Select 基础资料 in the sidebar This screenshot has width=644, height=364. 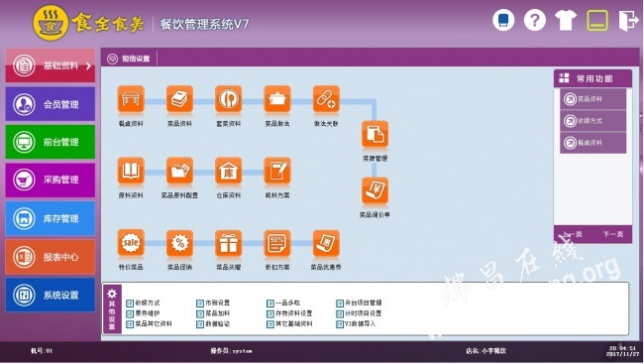point(51,65)
